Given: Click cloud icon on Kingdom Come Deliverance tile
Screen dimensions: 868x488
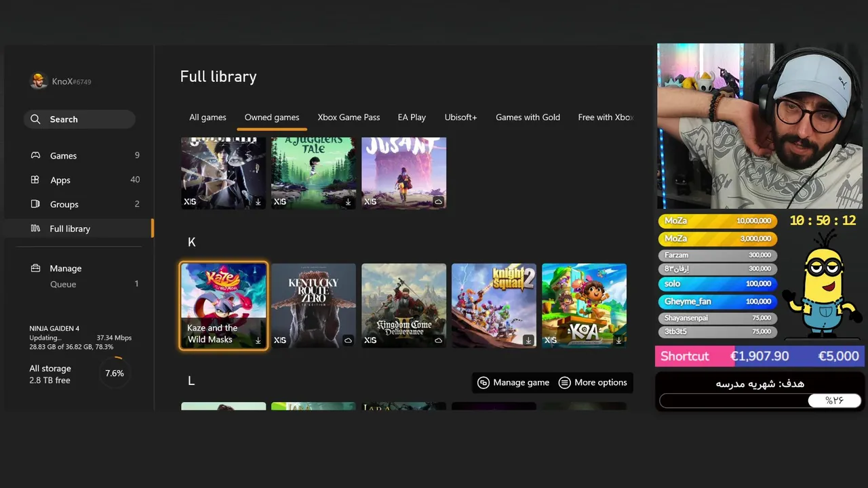Looking at the screenshot, I should tap(438, 340).
